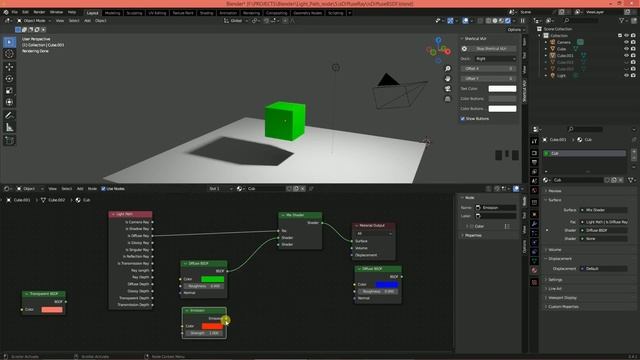Open the View Layer properties tab
The height and width of the screenshot is (360, 640).
tap(534, 172)
